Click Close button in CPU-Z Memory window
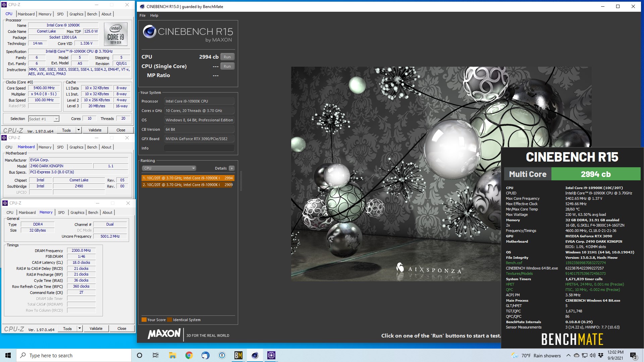The image size is (644, 362). (x=122, y=328)
